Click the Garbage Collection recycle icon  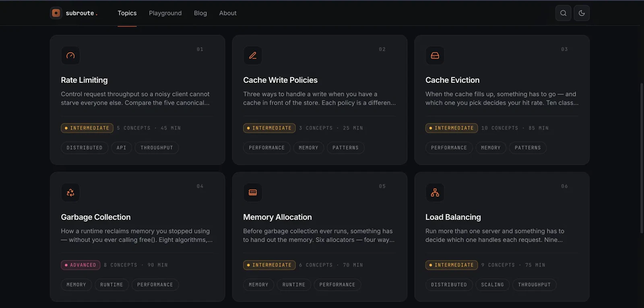click(70, 193)
